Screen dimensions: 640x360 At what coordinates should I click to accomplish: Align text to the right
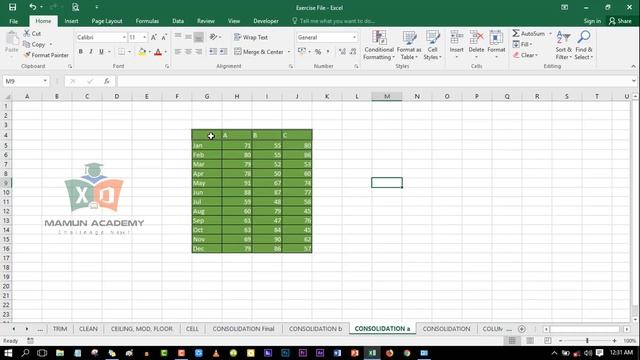pos(199,52)
